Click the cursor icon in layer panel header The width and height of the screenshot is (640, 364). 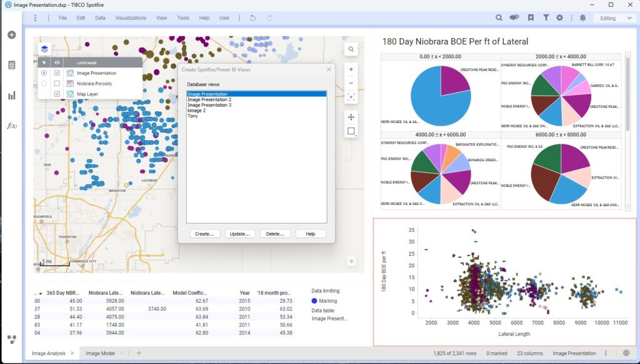pyautogui.click(x=44, y=63)
